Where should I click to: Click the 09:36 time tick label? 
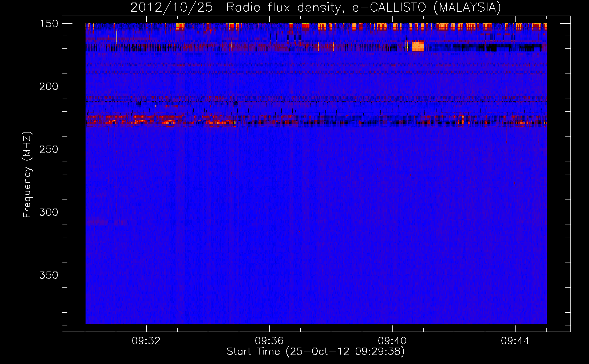[x=269, y=341]
